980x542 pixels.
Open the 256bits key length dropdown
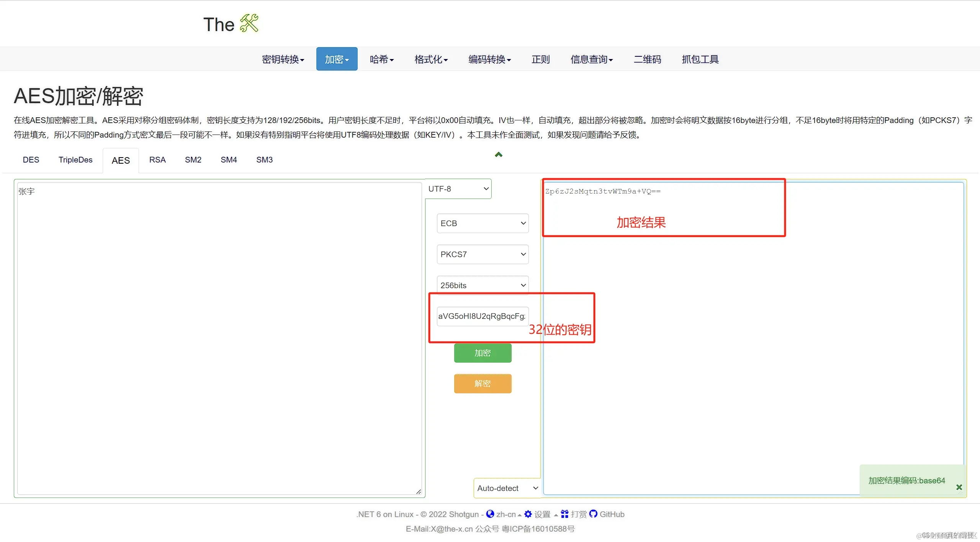(482, 285)
